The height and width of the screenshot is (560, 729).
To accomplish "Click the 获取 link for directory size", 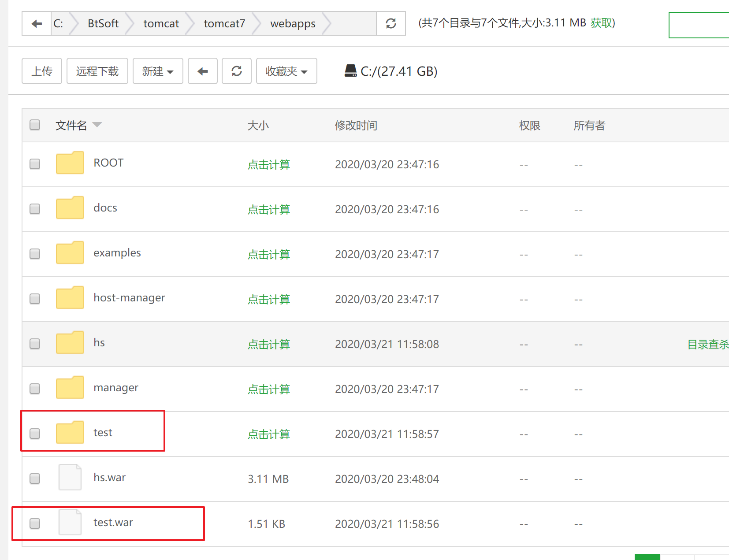I will (x=601, y=23).
